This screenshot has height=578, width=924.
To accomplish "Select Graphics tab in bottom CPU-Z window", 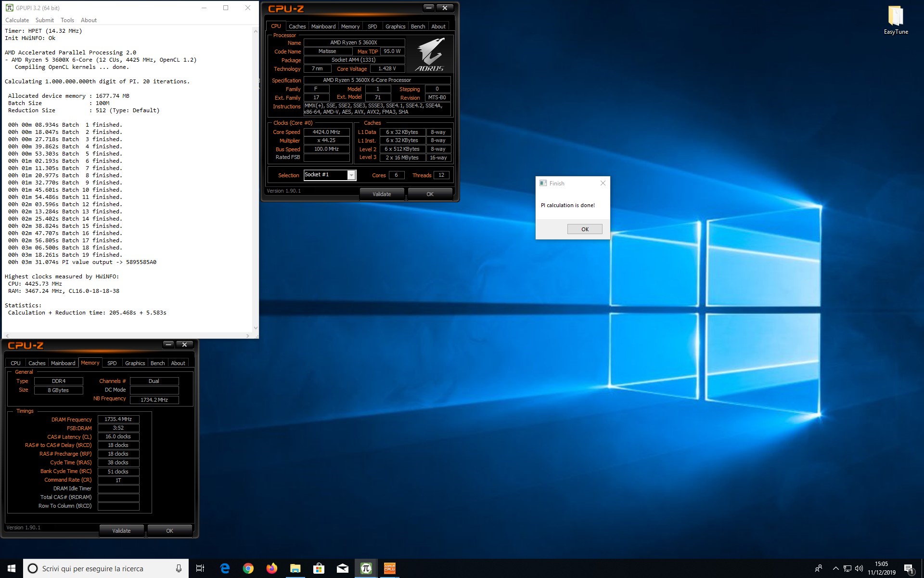I will (x=135, y=363).
